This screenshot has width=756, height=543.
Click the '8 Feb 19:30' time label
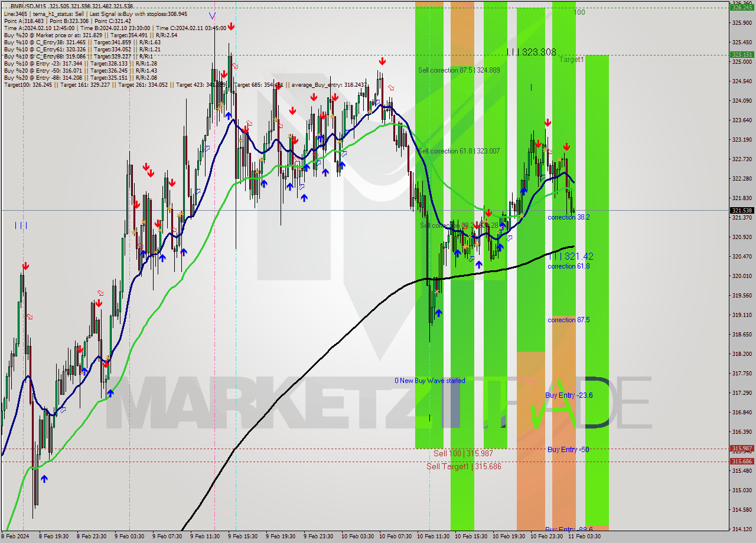point(53,537)
